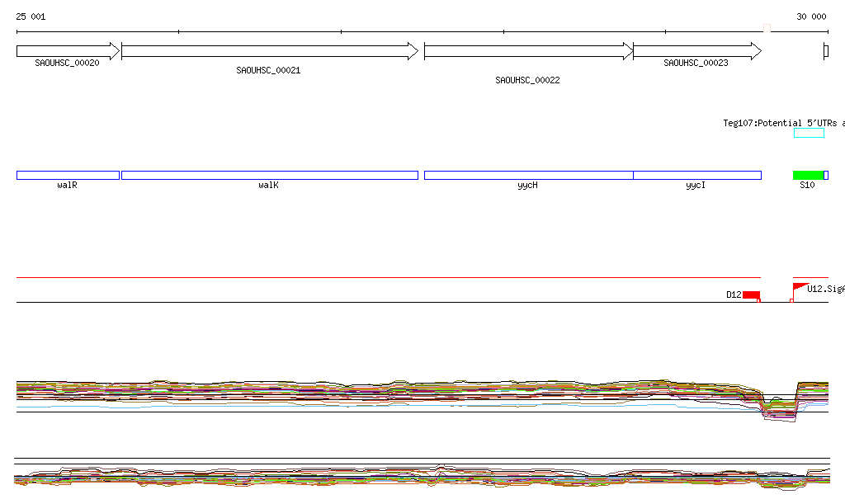This screenshot has height=504, width=845.
Task: Select the yycH annotation box
Action: point(528,175)
